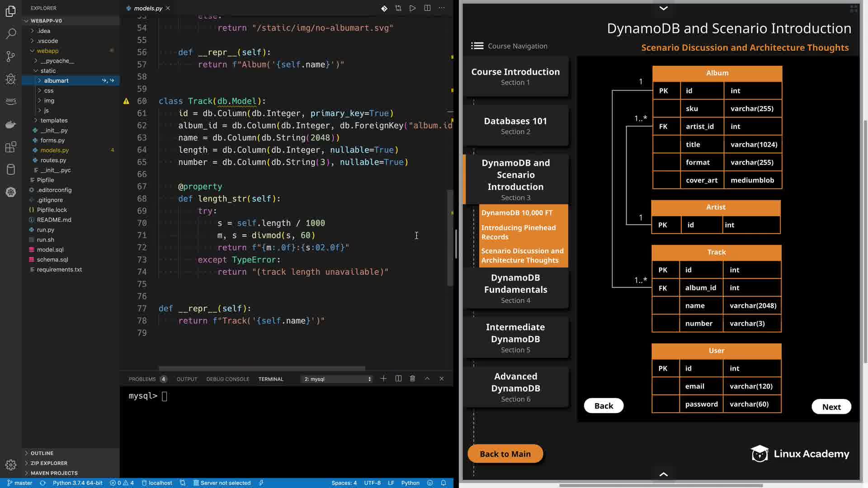The width and height of the screenshot is (868, 488).
Task: Open the Docker whale icon view
Action: point(11,124)
